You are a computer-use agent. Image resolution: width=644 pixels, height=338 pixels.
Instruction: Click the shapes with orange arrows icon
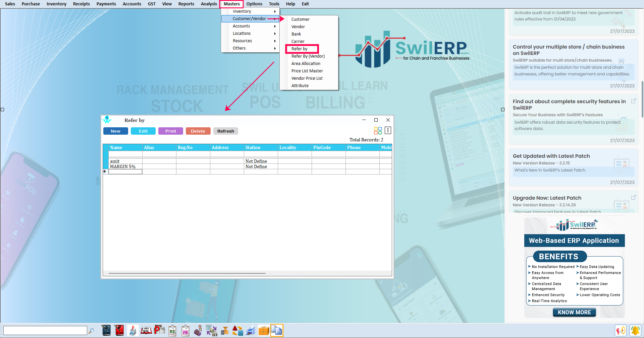tap(237, 331)
